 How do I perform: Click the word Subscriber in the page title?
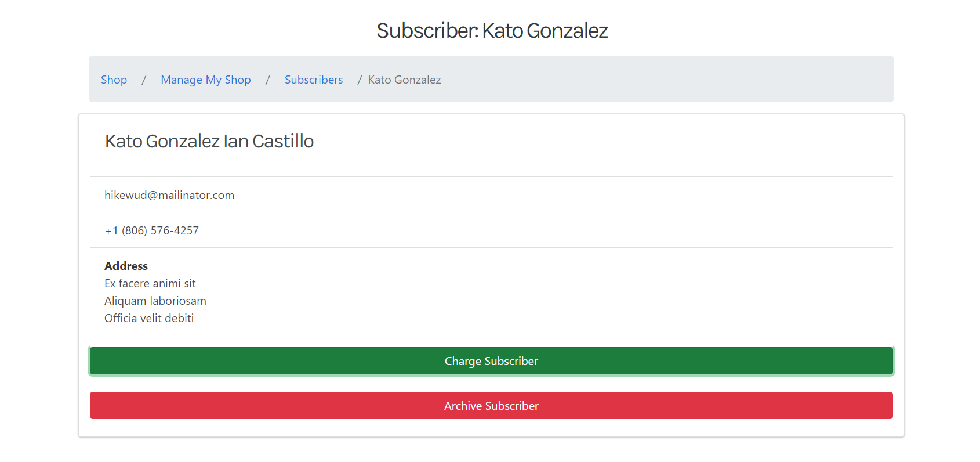[427, 30]
